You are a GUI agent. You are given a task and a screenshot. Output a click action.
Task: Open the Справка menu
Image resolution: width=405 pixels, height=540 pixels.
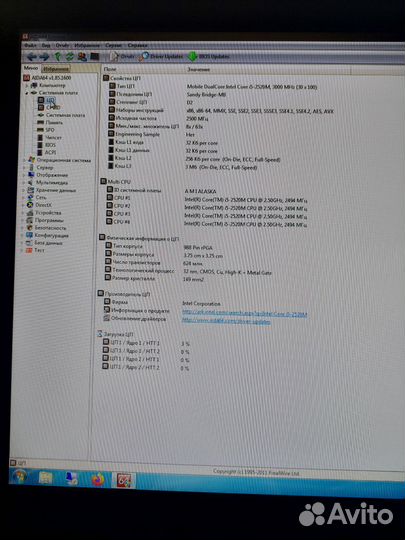(137, 45)
